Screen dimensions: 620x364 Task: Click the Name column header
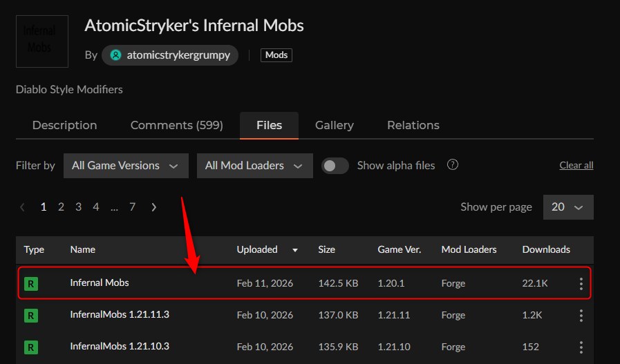[x=83, y=249]
